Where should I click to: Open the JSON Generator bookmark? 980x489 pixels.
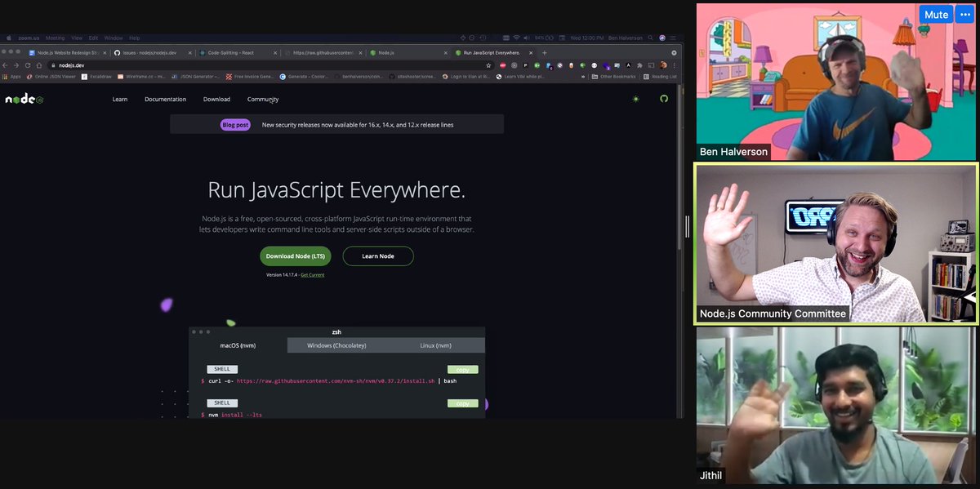(196, 77)
